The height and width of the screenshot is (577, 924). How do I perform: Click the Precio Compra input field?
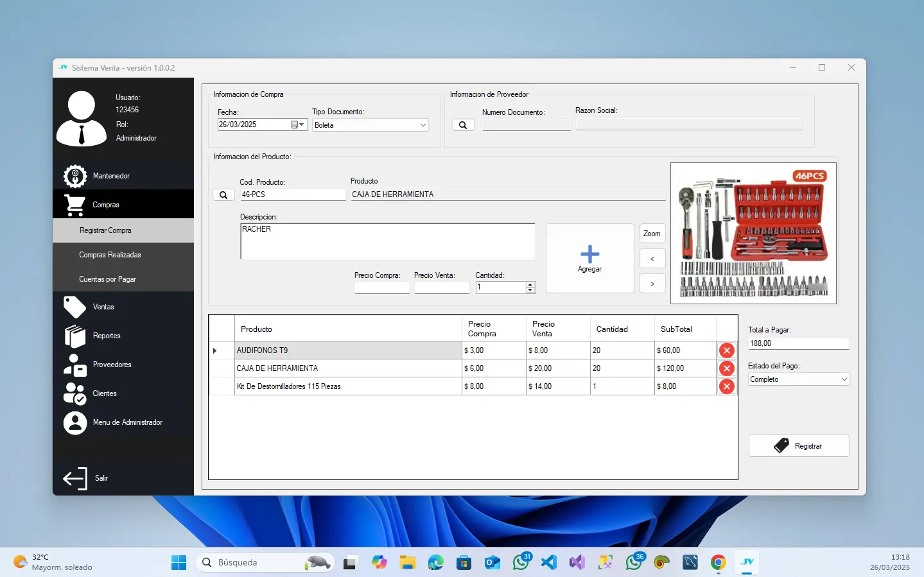pyautogui.click(x=382, y=288)
